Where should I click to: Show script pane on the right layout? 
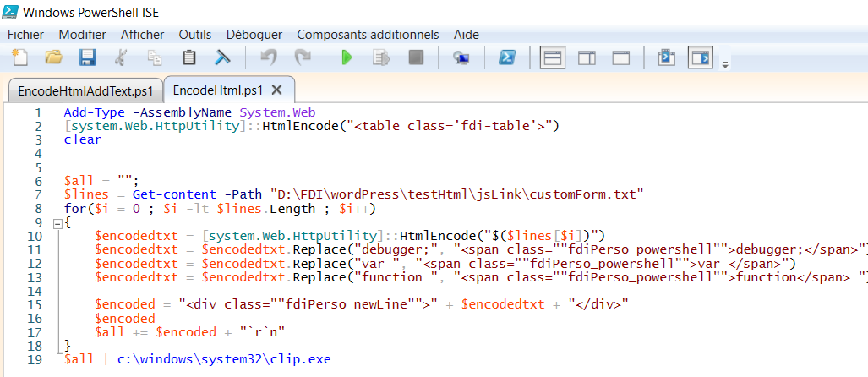click(x=587, y=57)
